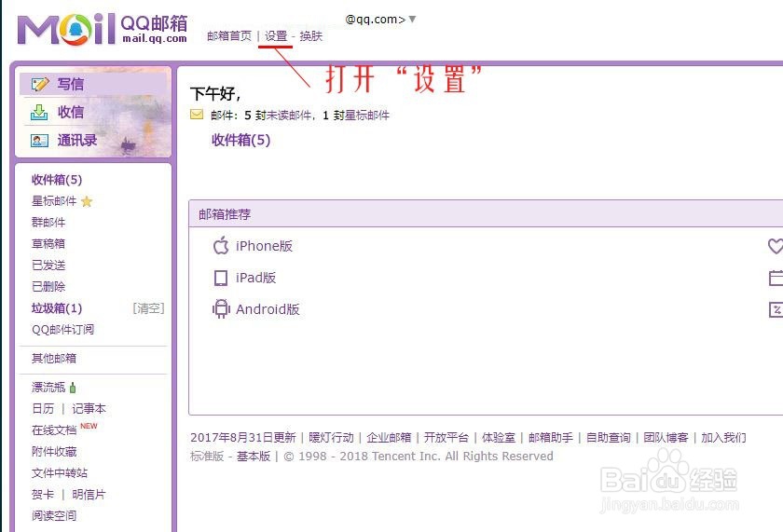The width and height of the screenshot is (783, 532).
Task: Open the 草稿箱 drafts folder
Action: point(48,243)
